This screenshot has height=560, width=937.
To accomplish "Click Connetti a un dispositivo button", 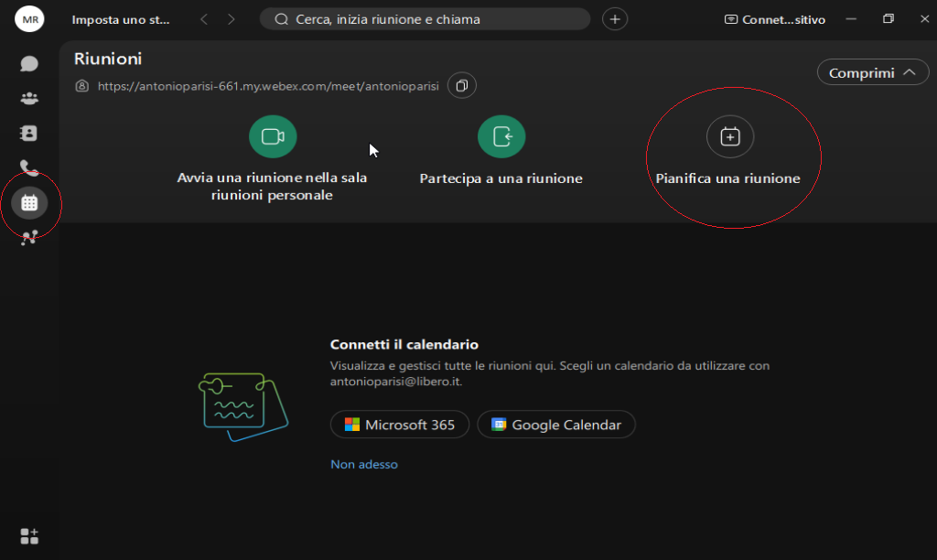I will pyautogui.click(x=775, y=20).
